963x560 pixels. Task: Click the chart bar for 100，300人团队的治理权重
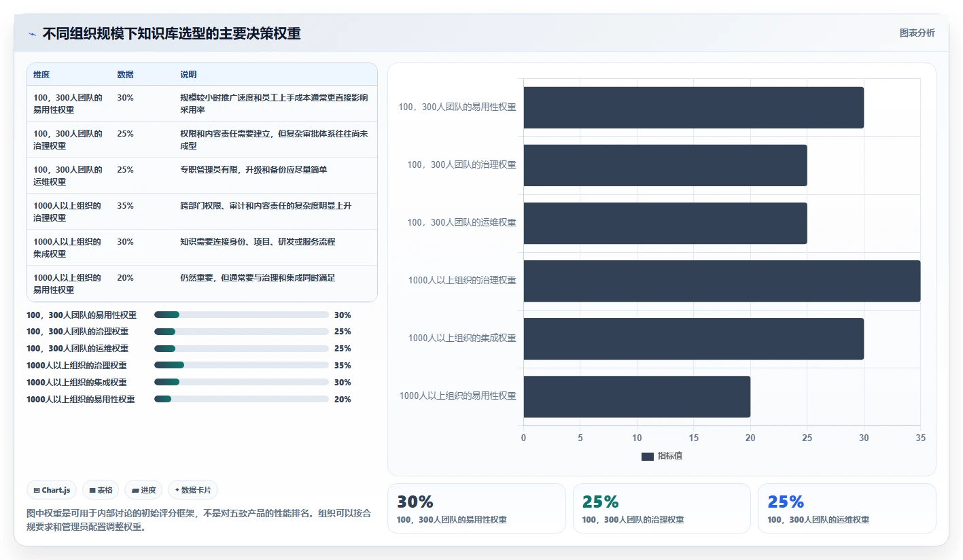pyautogui.click(x=665, y=165)
